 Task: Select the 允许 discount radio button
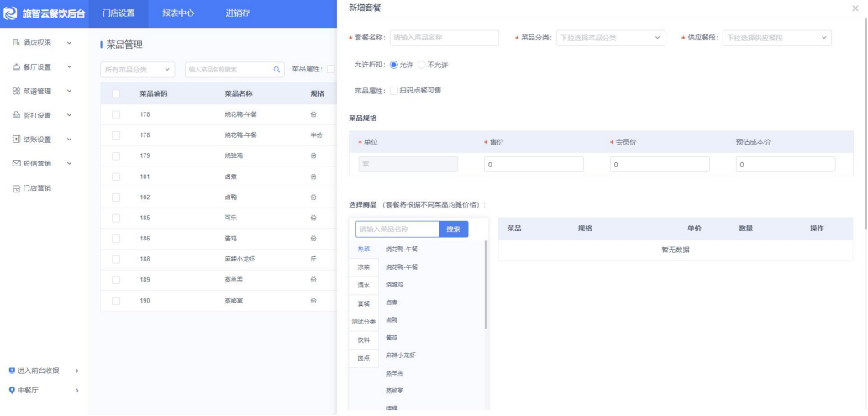coord(393,65)
